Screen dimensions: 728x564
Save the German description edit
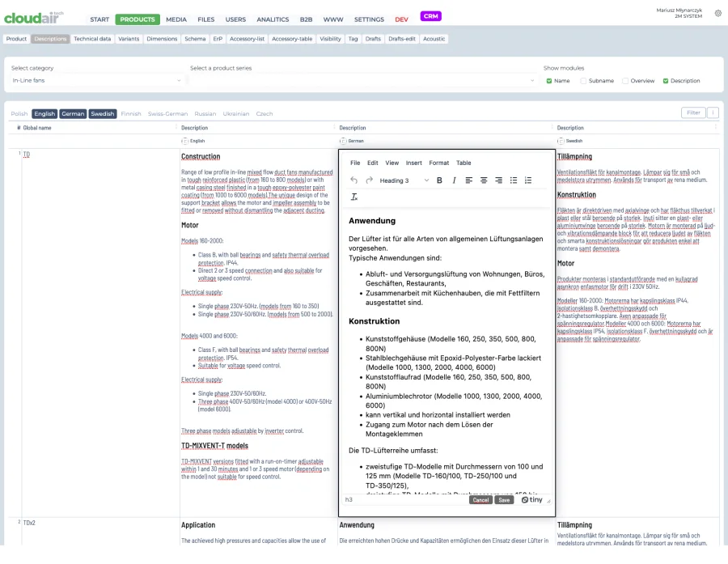504,500
